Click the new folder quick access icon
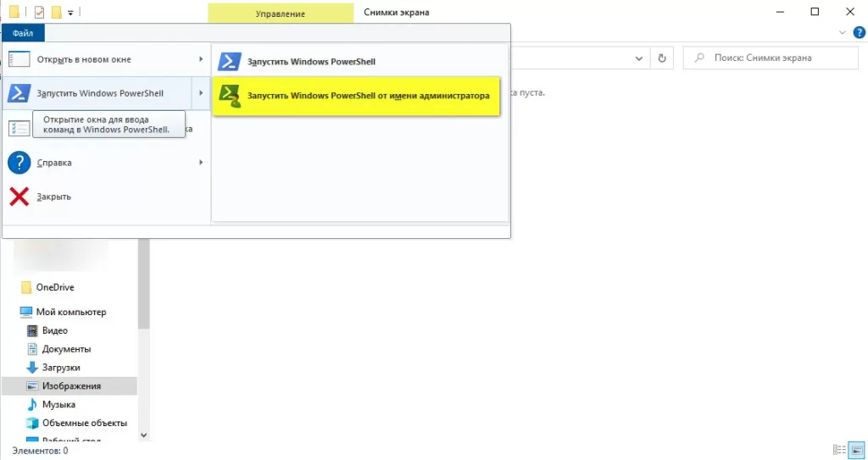The image size is (868, 460). pyautogui.click(x=57, y=12)
